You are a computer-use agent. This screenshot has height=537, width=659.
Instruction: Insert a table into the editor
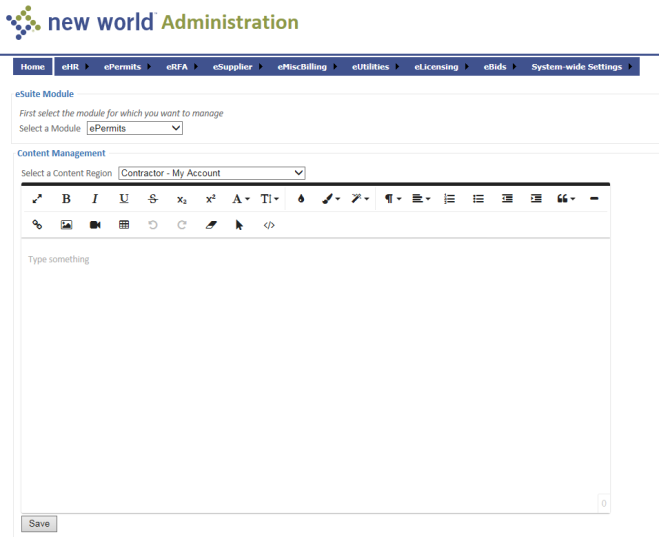[124, 225]
